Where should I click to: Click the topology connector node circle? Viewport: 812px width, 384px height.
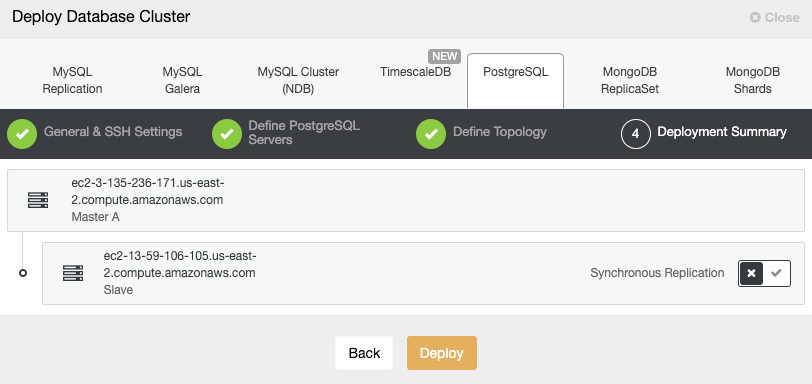point(23,273)
